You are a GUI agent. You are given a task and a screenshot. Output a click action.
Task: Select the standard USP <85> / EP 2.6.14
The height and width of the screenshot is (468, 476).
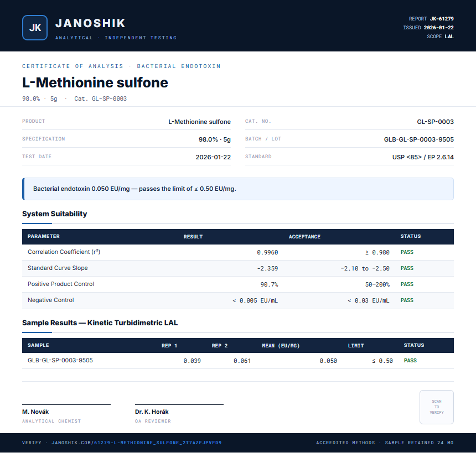click(423, 157)
